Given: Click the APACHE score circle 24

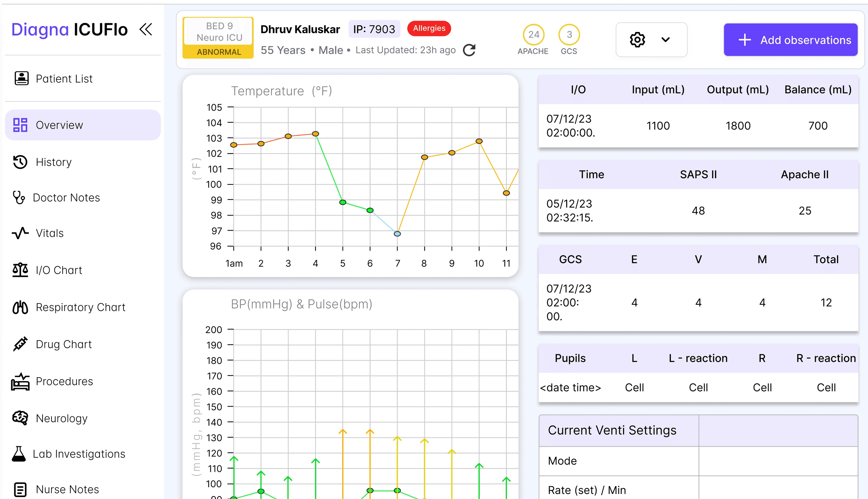Looking at the screenshot, I should (533, 35).
